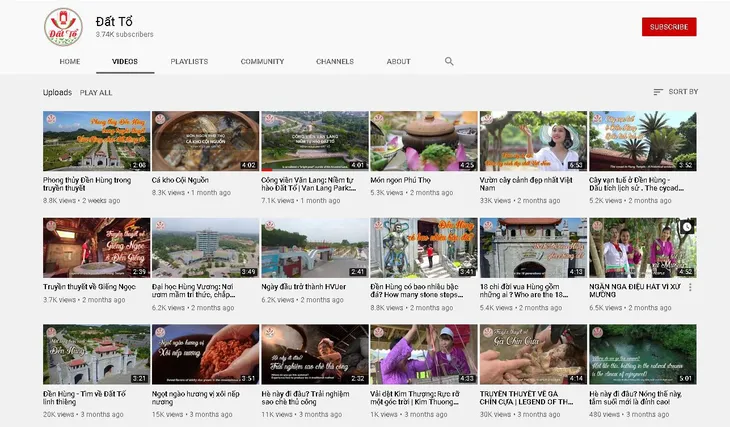
Task: Open Trải nghiệm sao chè thủ công thumbnail
Action: (x=315, y=354)
